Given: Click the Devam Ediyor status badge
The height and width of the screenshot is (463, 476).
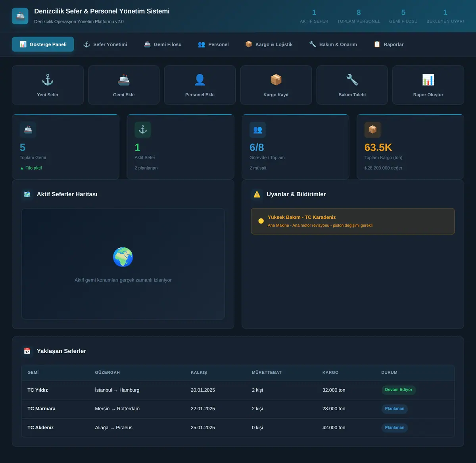Looking at the screenshot, I should [x=399, y=390].
